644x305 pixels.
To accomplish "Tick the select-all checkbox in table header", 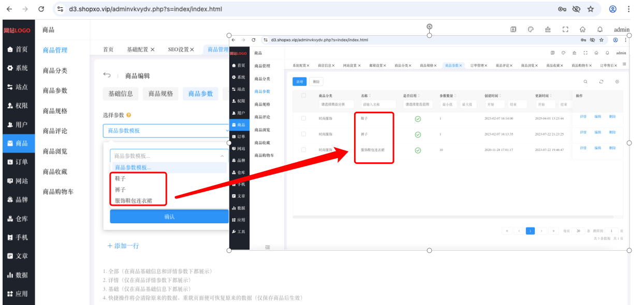I will coord(303,96).
